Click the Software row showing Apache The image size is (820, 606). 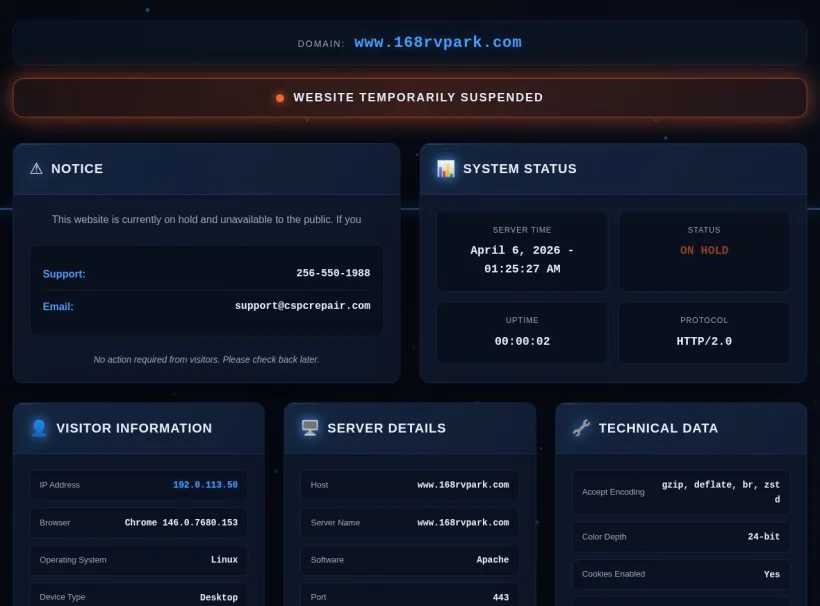pos(410,560)
